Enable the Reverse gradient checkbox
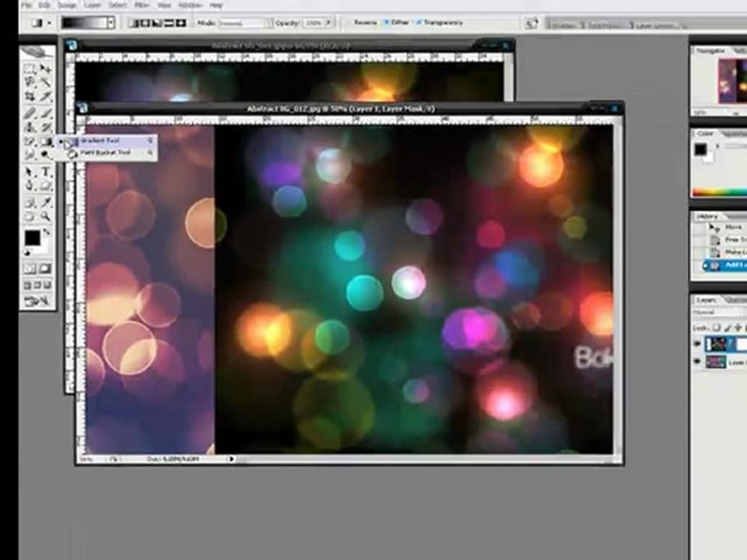Viewport: 747px width, 560px height. pos(349,23)
